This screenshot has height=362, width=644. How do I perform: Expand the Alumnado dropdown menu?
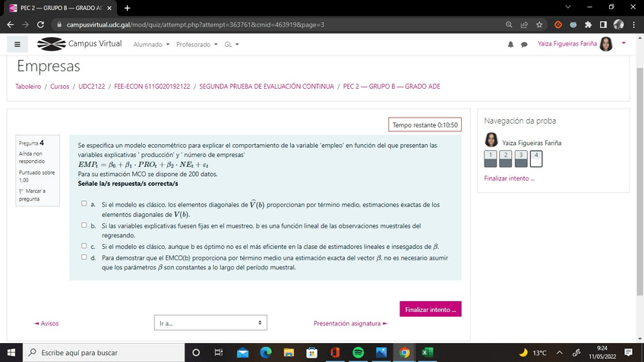pyautogui.click(x=151, y=44)
